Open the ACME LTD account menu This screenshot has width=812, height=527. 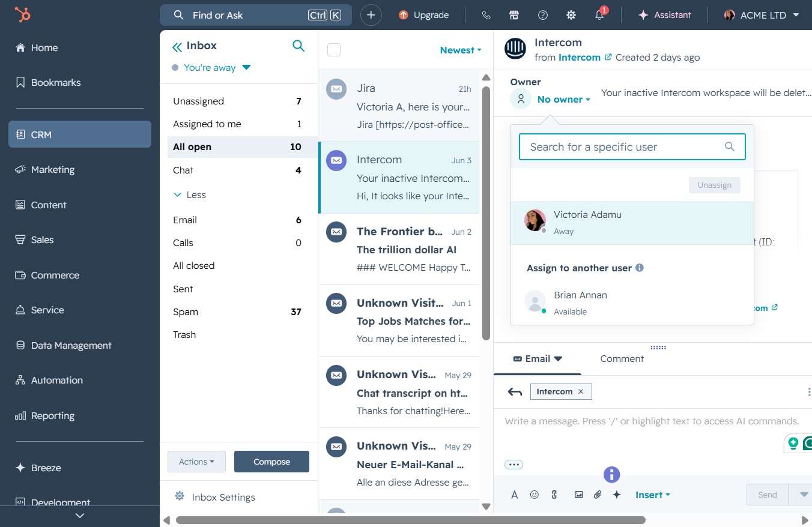click(x=762, y=15)
